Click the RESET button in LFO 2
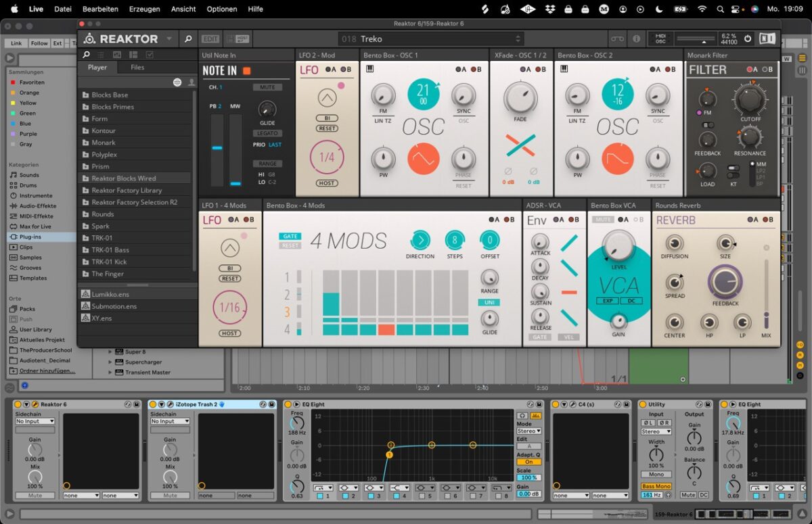812x524 pixels. coord(327,128)
